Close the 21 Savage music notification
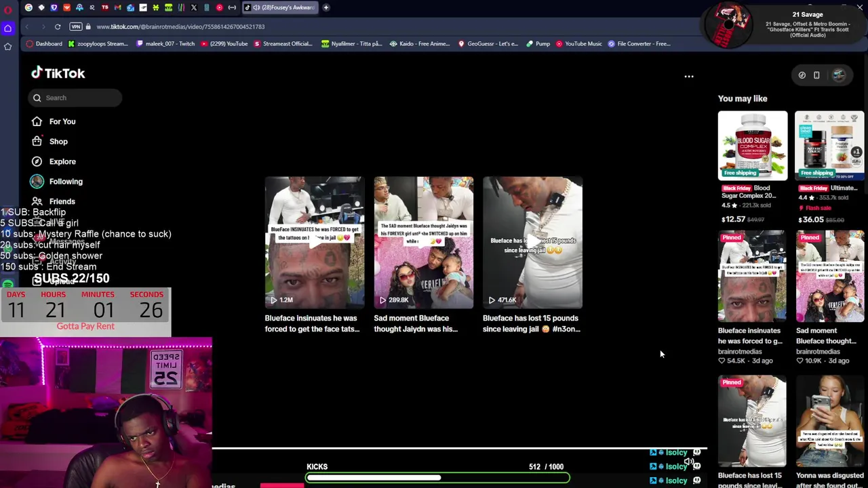Screen dimensions: 868x488 [x=859, y=7]
